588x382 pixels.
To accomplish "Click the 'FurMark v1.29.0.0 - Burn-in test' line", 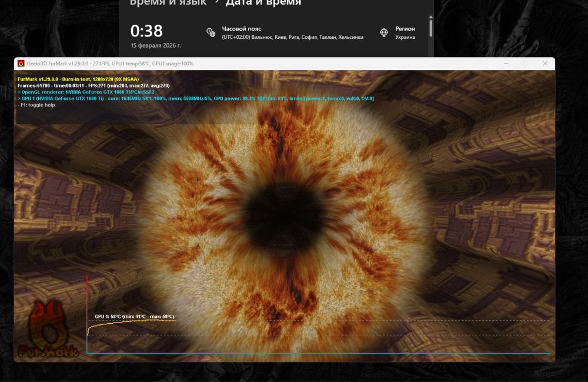I will (x=78, y=79).
